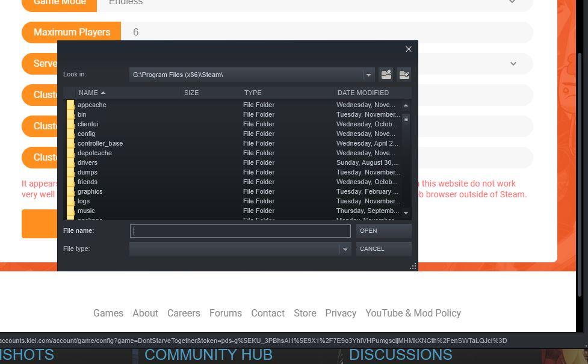The height and width of the screenshot is (364, 588).
Task: Open the File type dropdown
Action: coord(345,249)
